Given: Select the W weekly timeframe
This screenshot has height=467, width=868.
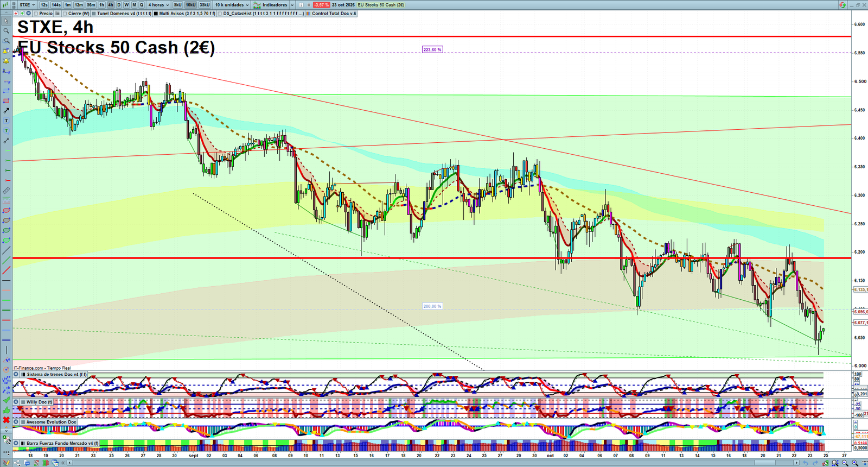Looking at the screenshot, I should coord(126,5).
